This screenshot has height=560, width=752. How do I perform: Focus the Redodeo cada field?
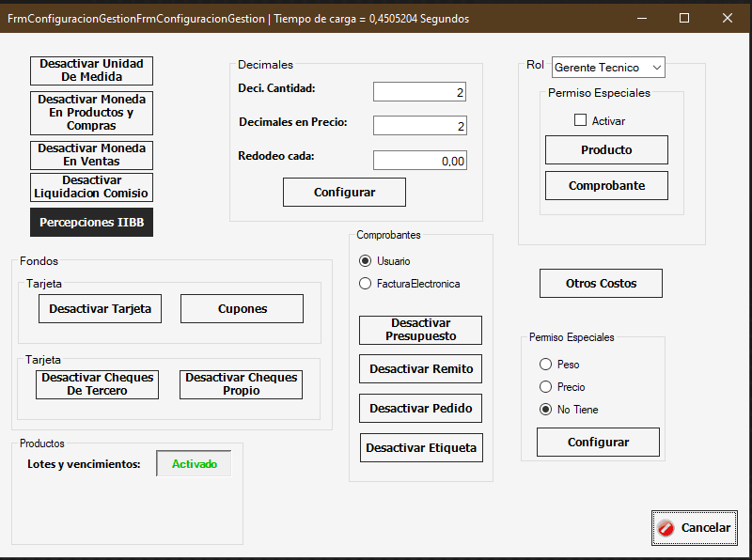point(419,161)
